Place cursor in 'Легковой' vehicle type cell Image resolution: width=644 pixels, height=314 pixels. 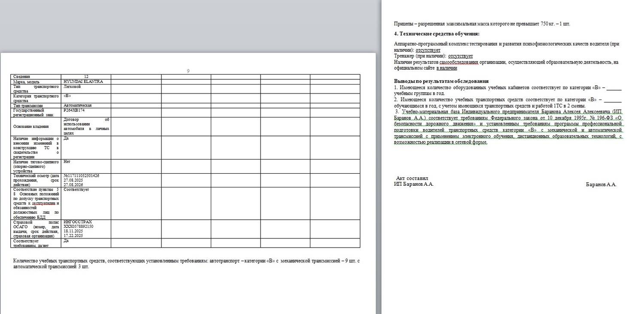click(72, 87)
